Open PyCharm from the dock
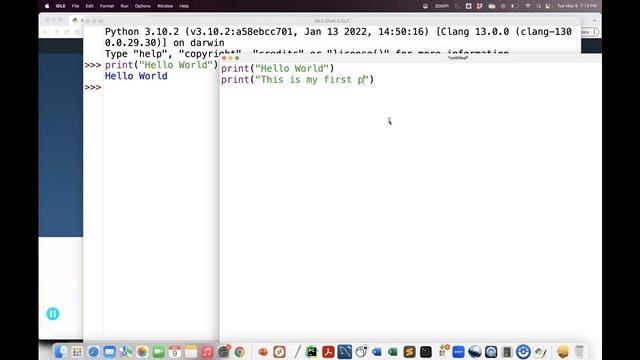 tap(311, 351)
